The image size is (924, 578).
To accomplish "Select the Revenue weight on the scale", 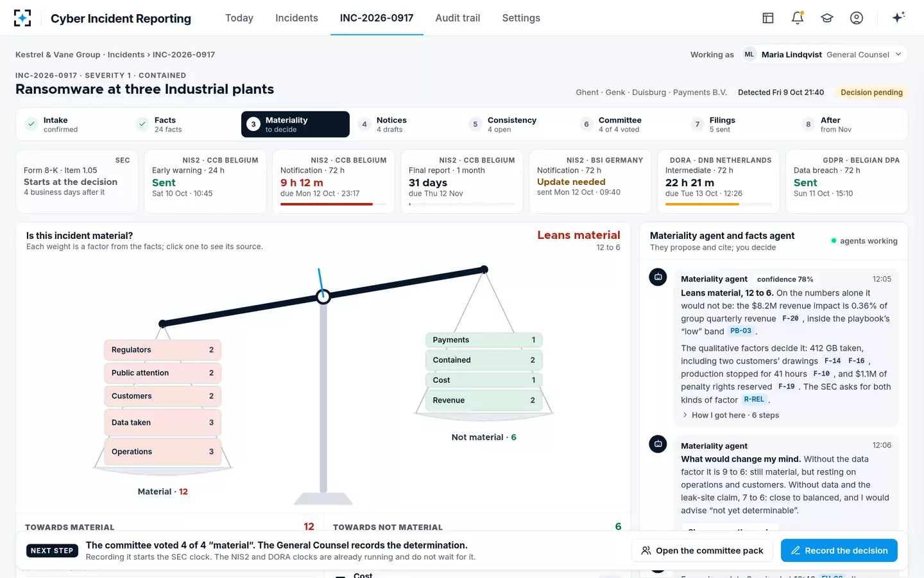I will coord(484,400).
